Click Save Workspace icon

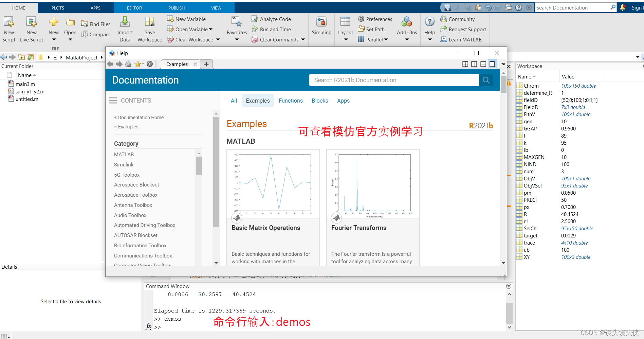150,22
